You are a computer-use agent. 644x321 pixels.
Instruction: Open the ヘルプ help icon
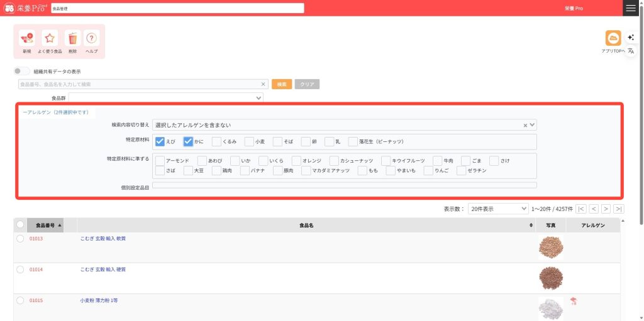pos(92,38)
